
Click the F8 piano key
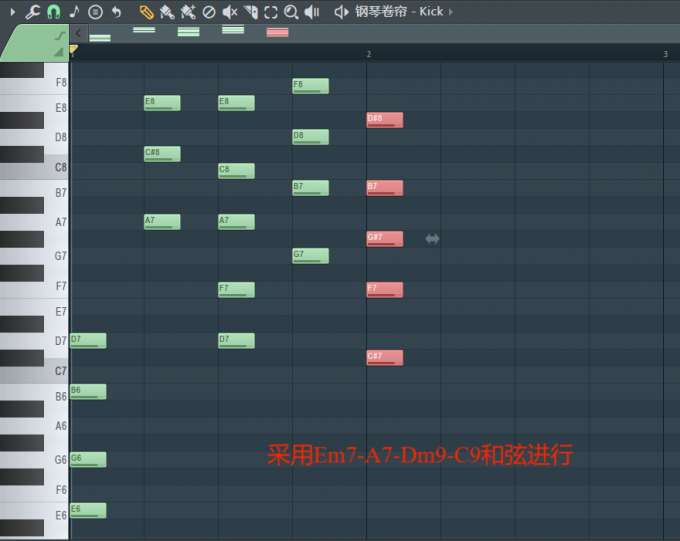[56, 82]
